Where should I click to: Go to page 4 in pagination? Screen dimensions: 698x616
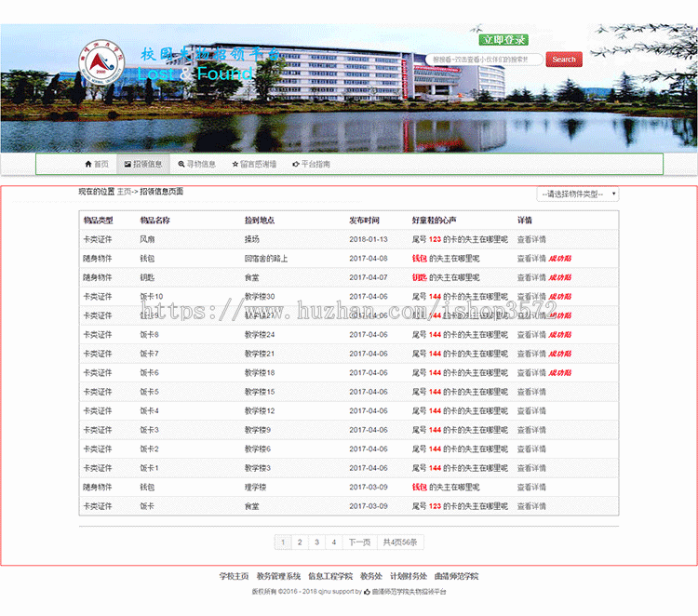tap(334, 542)
